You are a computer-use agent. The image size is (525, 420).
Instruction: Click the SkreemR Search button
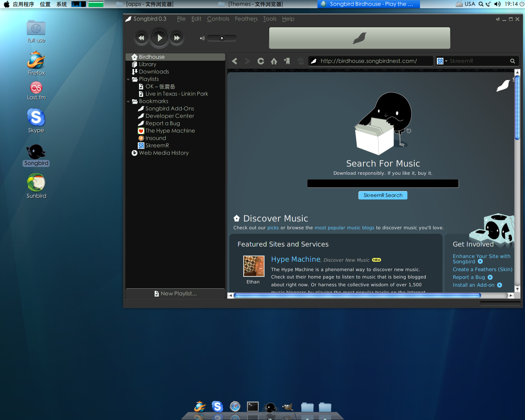tap(383, 195)
